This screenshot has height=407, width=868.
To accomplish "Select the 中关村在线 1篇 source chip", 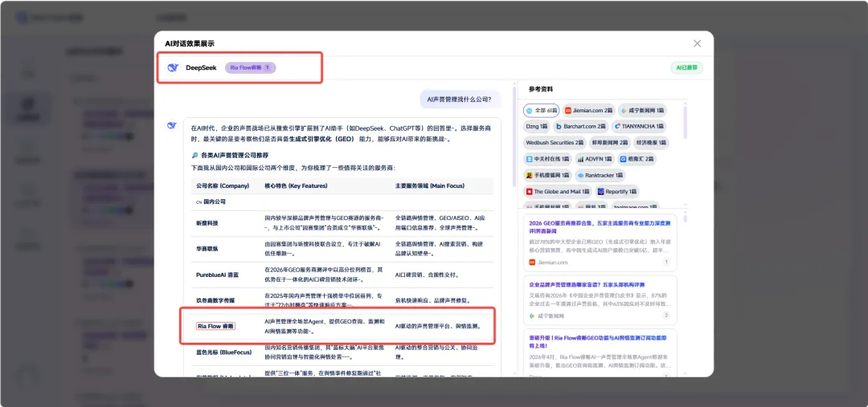I will pos(547,159).
